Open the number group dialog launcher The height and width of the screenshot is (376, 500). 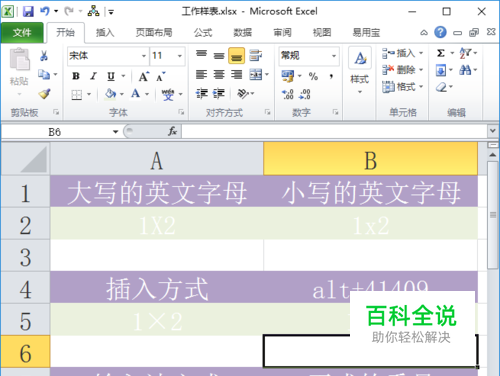coord(335,112)
